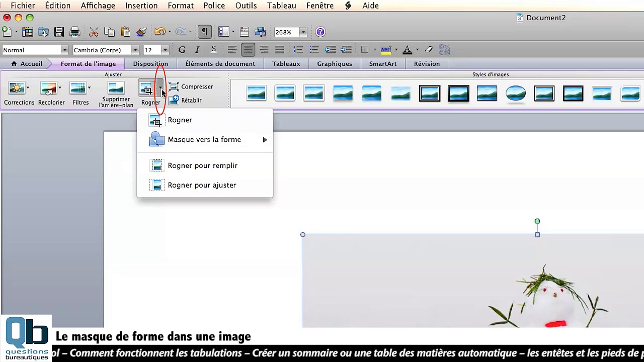644x362 pixels.
Task: Toggle center text alignment
Action: pos(248,50)
